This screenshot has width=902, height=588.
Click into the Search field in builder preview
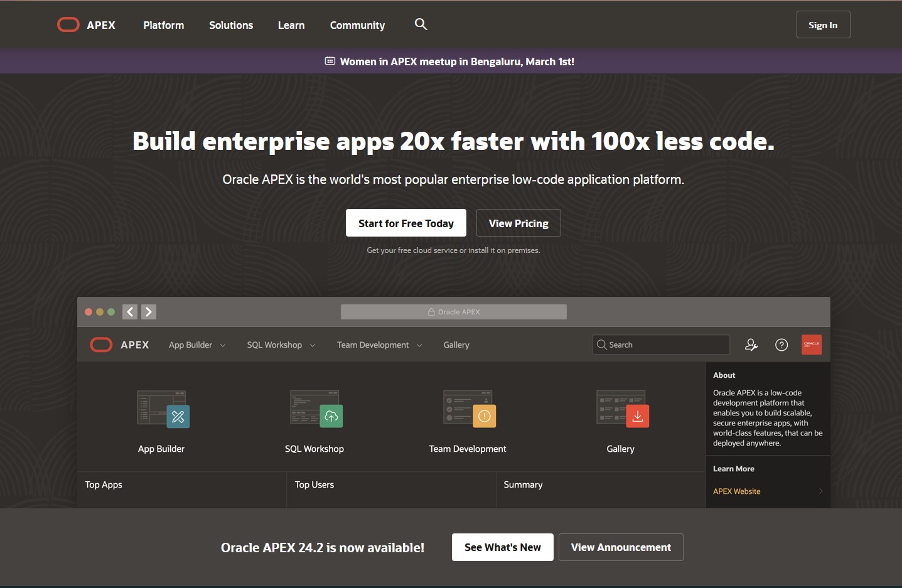coord(661,345)
